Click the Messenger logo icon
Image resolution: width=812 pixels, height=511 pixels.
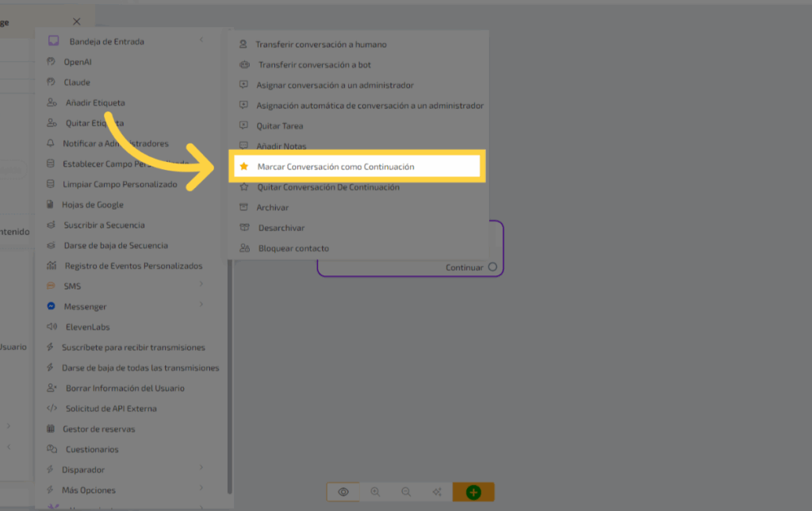pyautogui.click(x=52, y=306)
